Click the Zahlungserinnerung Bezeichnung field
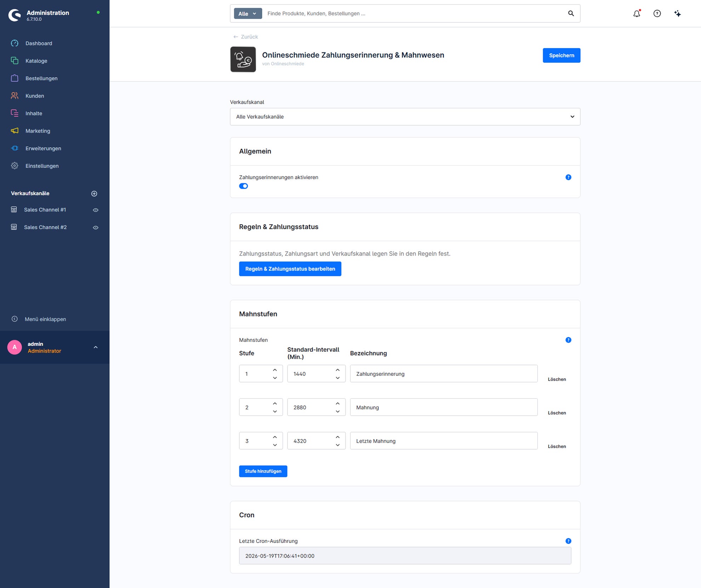701x588 pixels. [x=444, y=374]
